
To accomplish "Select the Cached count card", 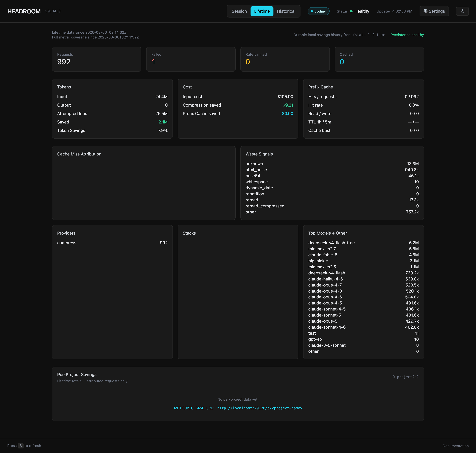I will click(x=379, y=59).
